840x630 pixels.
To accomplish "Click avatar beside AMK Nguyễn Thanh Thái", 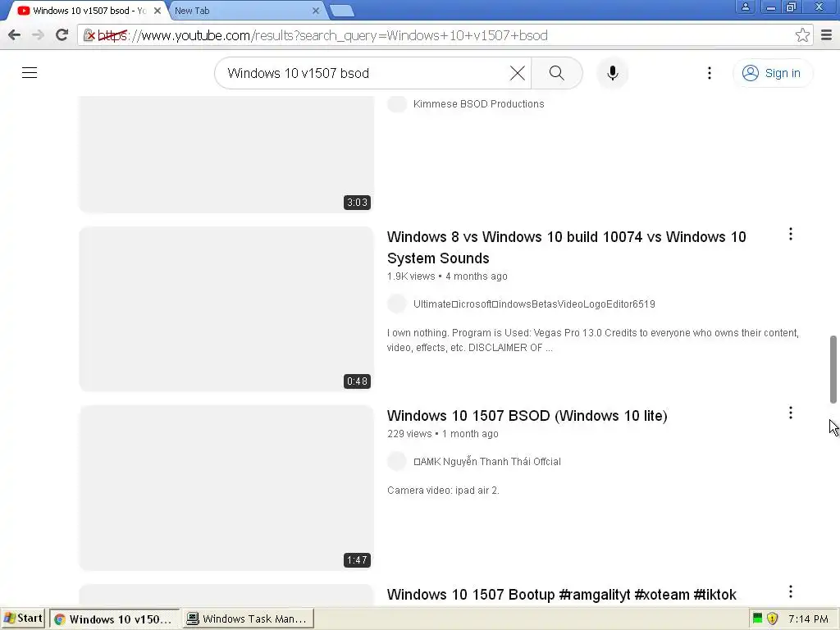I will point(397,462).
